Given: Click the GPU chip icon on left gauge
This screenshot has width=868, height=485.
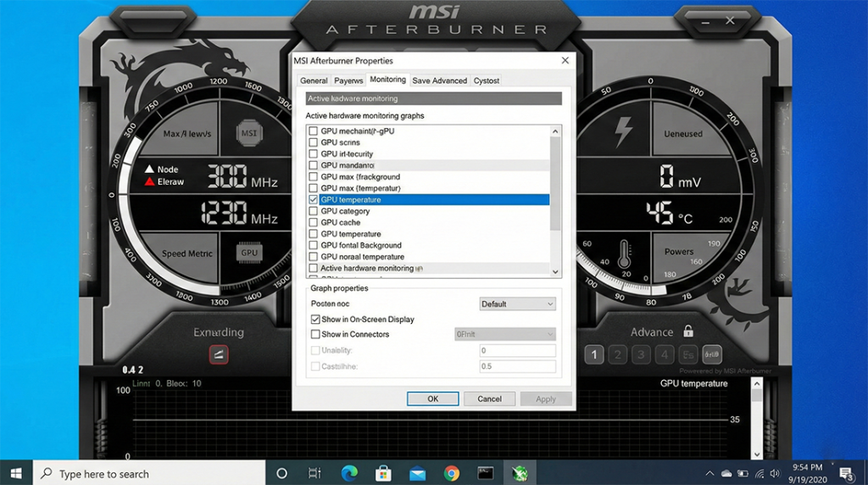Looking at the screenshot, I should tap(249, 253).
